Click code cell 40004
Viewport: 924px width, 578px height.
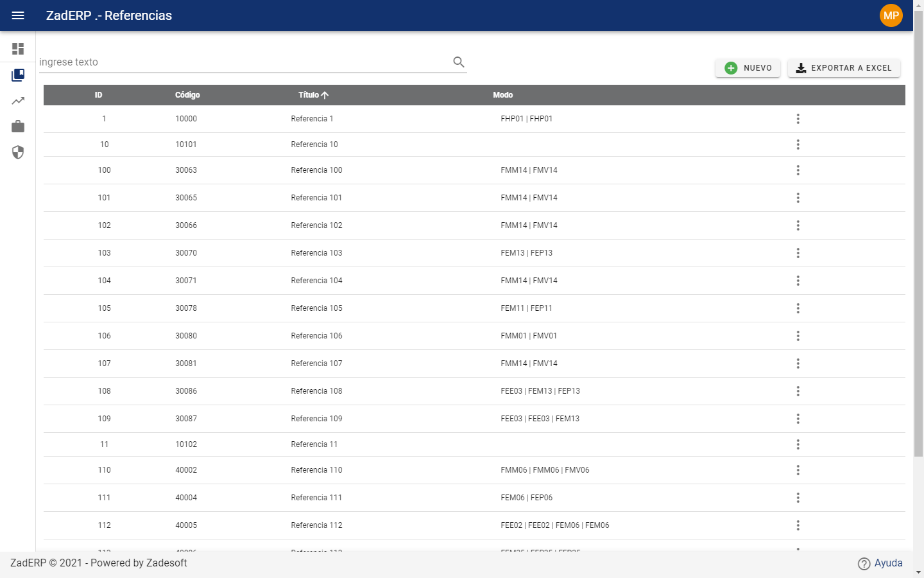coord(186,498)
